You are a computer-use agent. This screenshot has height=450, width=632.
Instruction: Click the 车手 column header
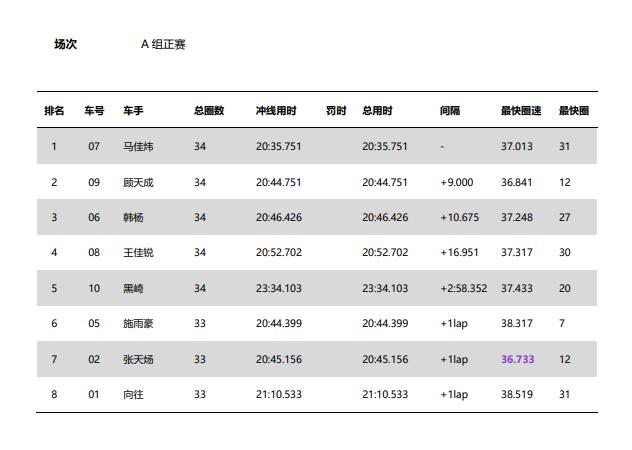[133, 110]
